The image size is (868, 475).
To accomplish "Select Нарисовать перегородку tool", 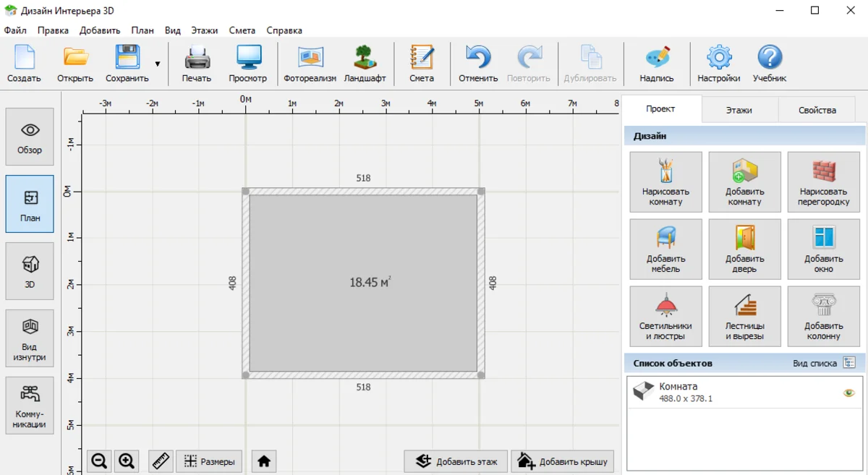I will 824,181.
